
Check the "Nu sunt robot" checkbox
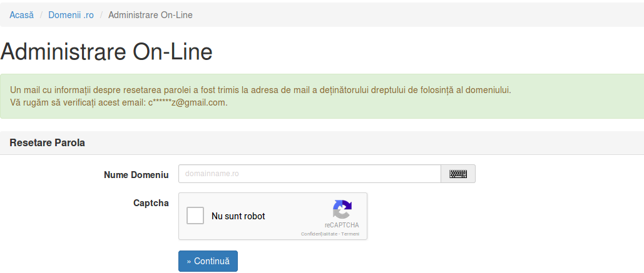pos(195,216)
